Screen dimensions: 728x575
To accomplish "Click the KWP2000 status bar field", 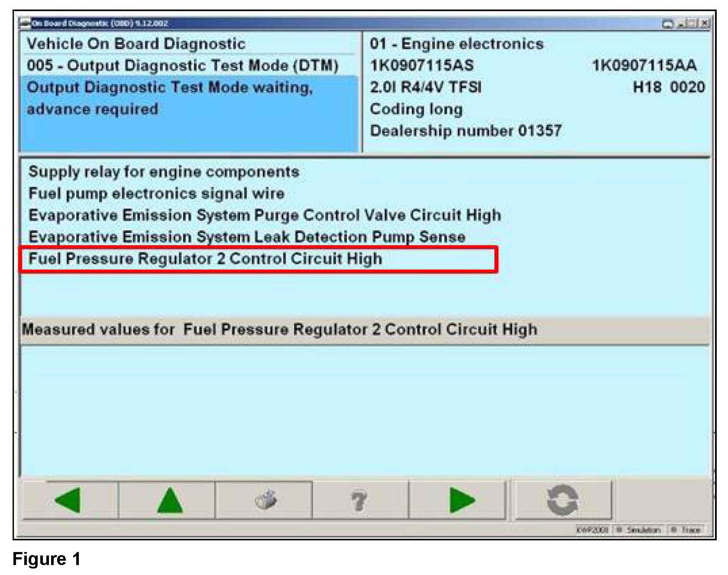I will pyautogui.click(x=592, y=530).
